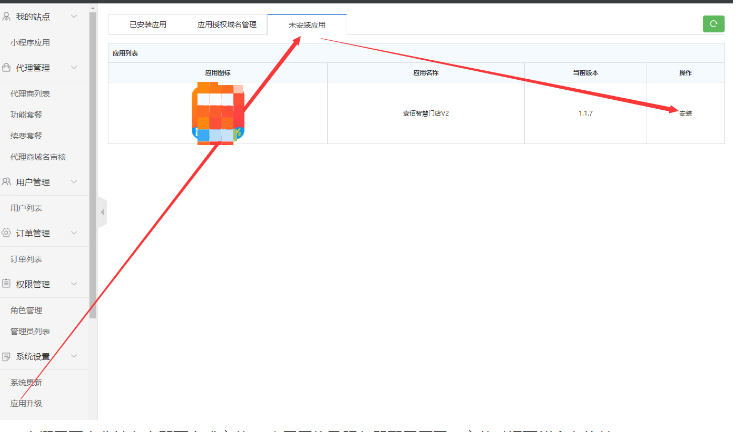The image size is (755, 432).
Task: Click the 用户管理 section label
Action: pyautogui.click(x=33, y=182)
